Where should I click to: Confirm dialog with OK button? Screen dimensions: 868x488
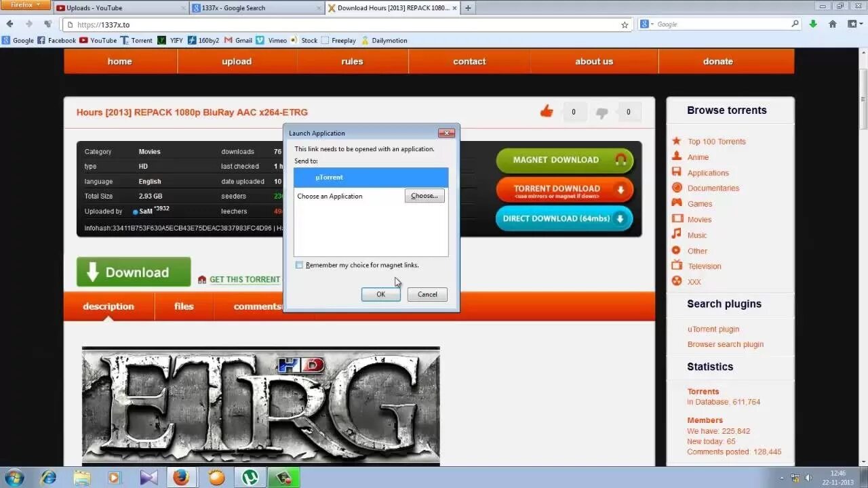pyautogui.click(x=380, y=294)
